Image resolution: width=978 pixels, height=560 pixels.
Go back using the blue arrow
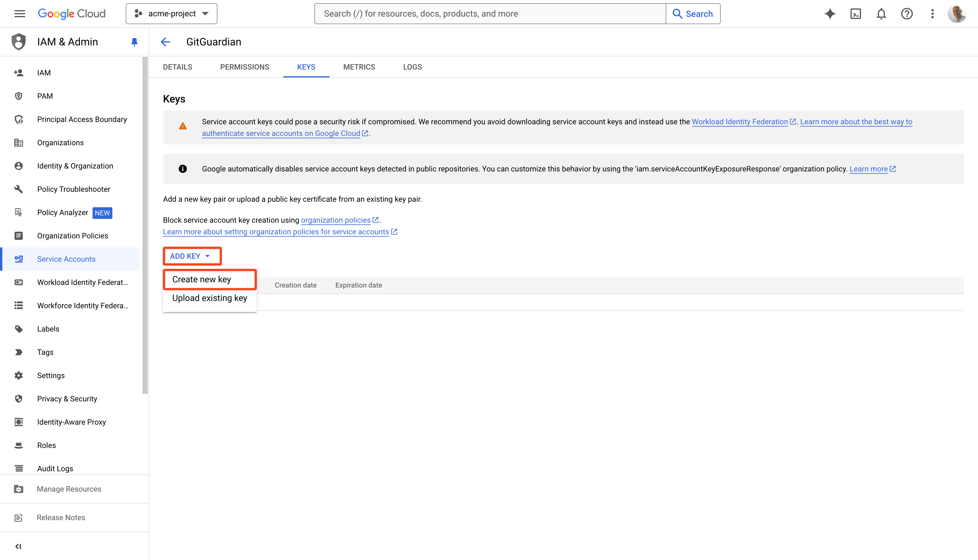click(x=165, y=42)
